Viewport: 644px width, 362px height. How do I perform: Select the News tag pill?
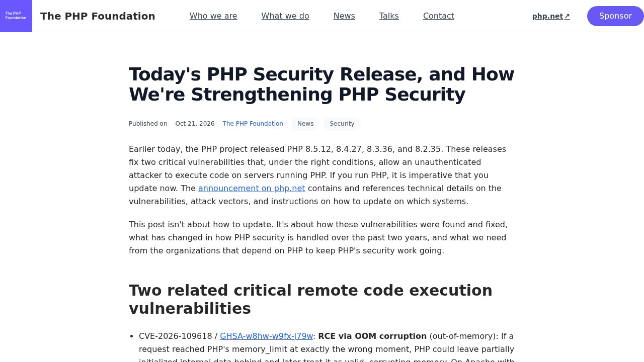pos(305,124)
